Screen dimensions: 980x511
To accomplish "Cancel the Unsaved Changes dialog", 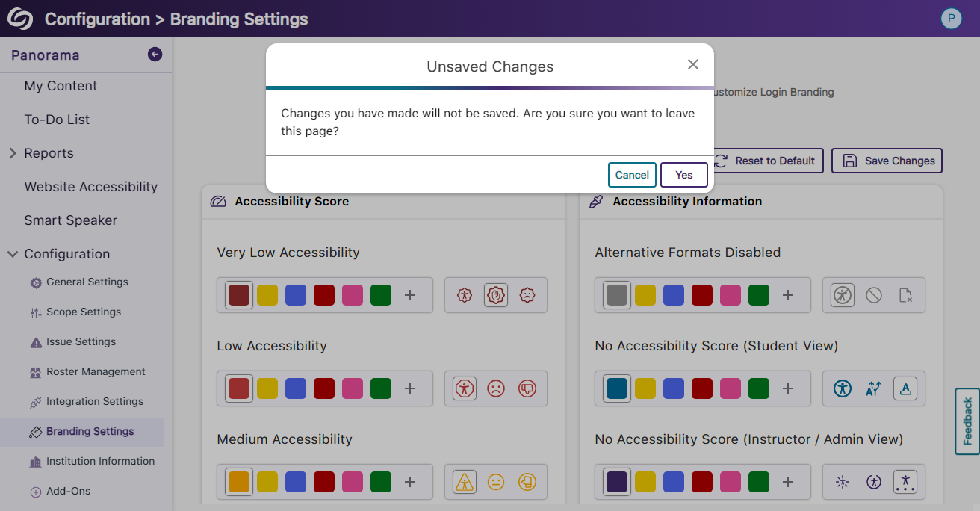I will pos(632,175).
